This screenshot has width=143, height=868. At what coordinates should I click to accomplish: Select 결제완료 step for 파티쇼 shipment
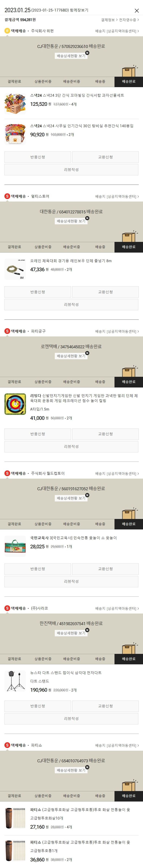[14, 796]
